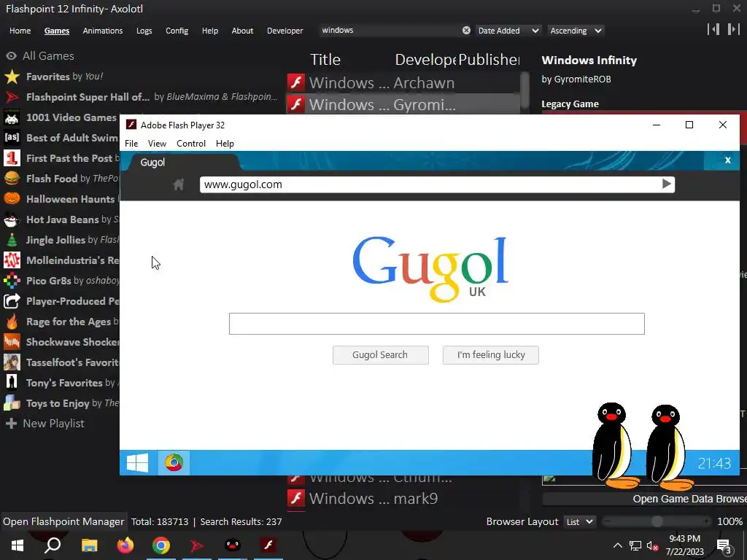Click the New Playlist plus icon
The width and height of the screenshot is (747, 560).
pyautogui.click(x=12, y=424)
